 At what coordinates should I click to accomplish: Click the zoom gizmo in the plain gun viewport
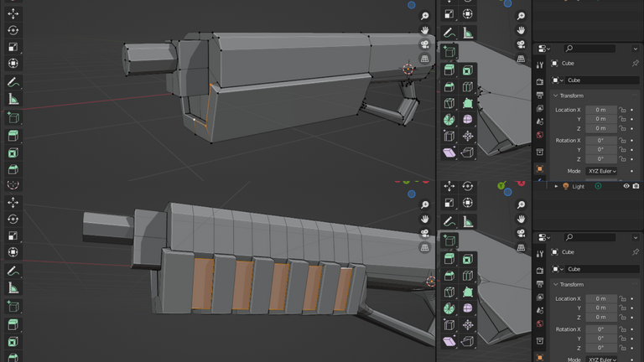tap(424, 16)
